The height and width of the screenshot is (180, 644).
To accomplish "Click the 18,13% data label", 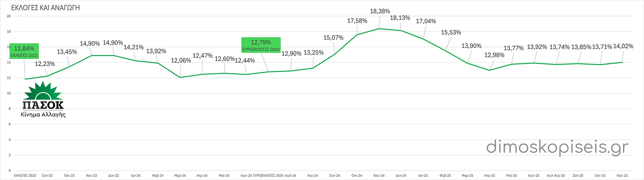I will 400,18.
